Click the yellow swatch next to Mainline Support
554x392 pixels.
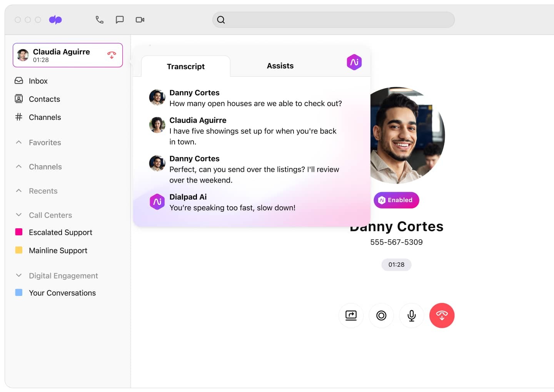coord(18,250)
